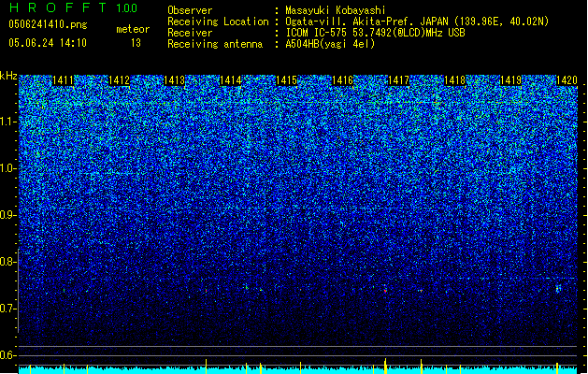Image resolution: width=588 pixels, height=374 pixels.
Task: Click the 1417 time marker
Action: [x=398, y=80]
